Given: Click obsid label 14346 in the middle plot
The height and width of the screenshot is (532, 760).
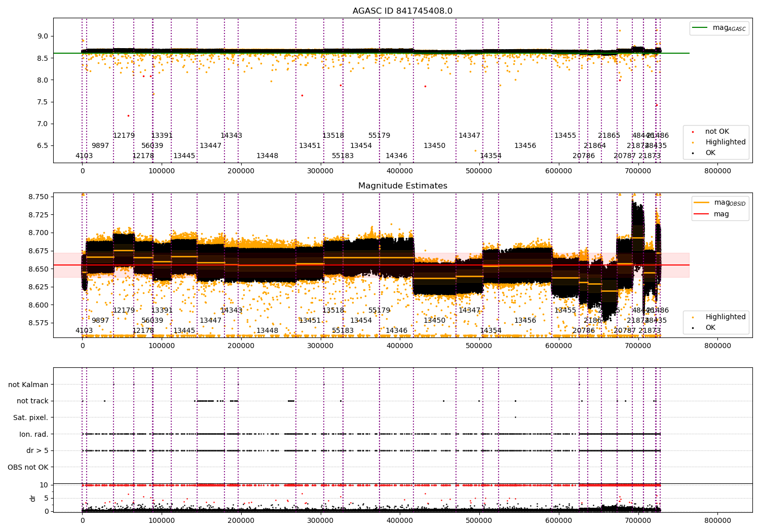Looking at the screenshot, I should click(x=397, y=331).
